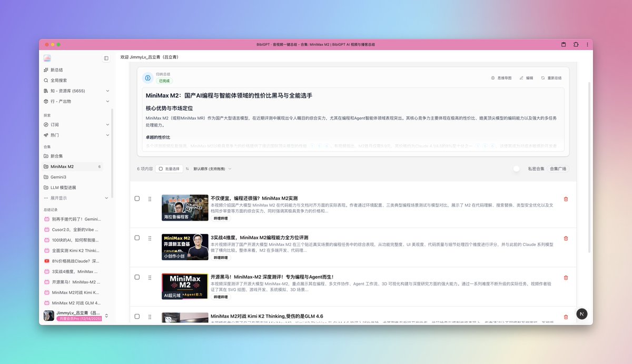Click the round N floating button

[x=581, y=313]
